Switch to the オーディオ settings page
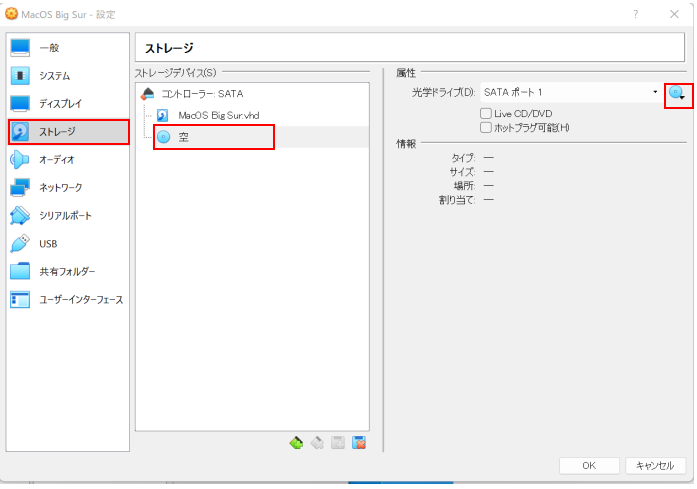The image size is (697, 489). pos(68,160)
